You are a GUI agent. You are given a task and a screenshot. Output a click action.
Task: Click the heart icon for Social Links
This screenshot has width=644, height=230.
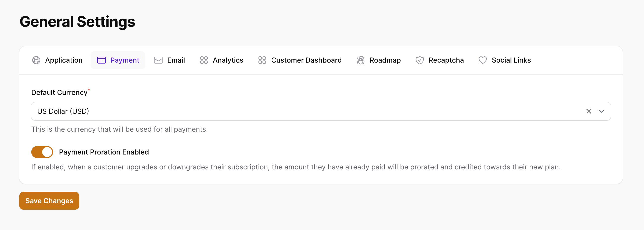[483, 60]
